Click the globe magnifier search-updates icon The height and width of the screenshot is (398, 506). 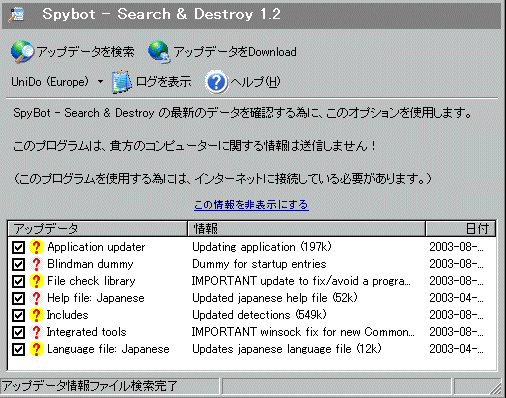[22, 52]
